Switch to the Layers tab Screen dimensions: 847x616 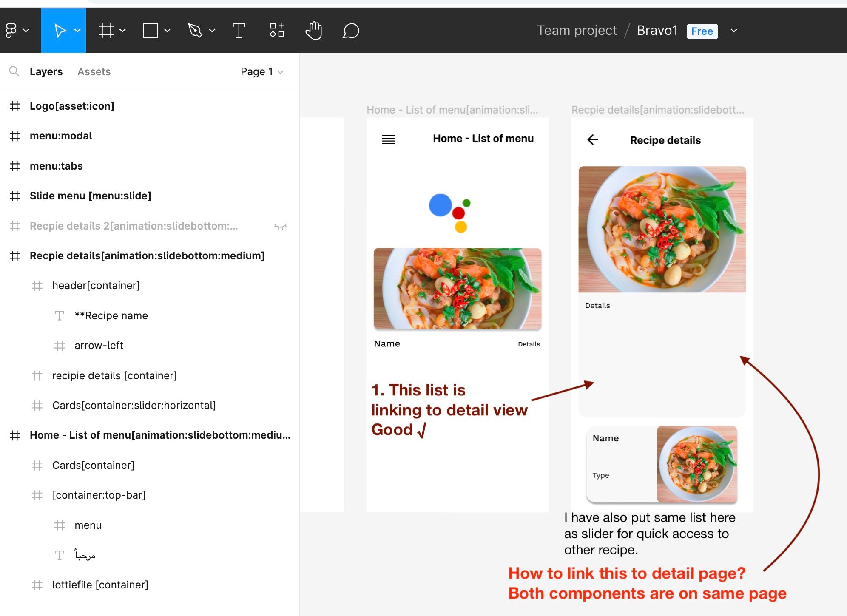click(46, 72)
